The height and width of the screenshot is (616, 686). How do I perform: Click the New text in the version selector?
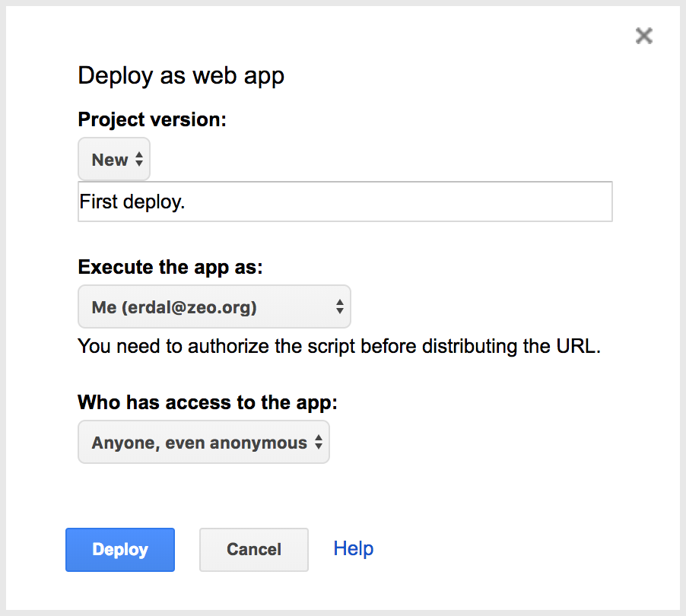[x=110, y=160]
